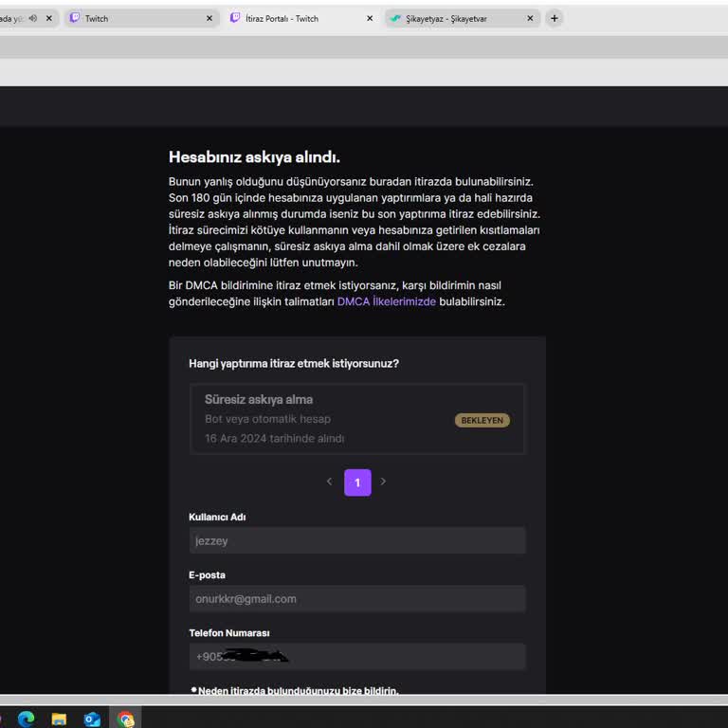
Task: Go to next page of enforcements
Action: pyautogui.click(x=383, y=482)
